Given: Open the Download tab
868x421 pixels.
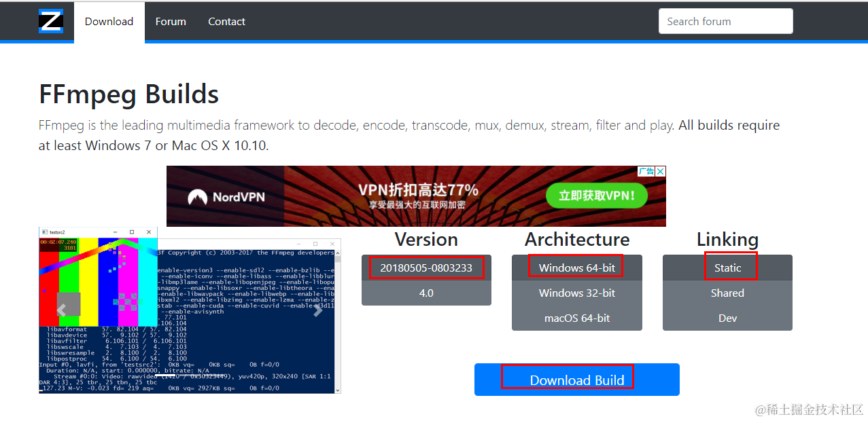Looking at the screenshot, I should click(x=109, y=22).
